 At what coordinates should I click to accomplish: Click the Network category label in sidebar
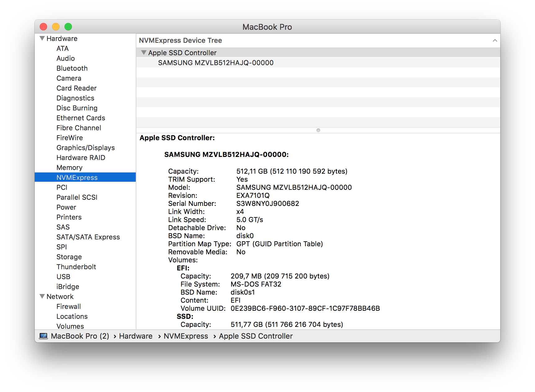60,296
